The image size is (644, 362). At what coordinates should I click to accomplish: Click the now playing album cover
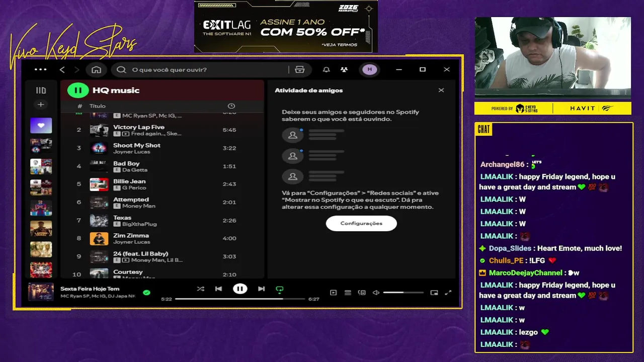(x=41, y=292)
